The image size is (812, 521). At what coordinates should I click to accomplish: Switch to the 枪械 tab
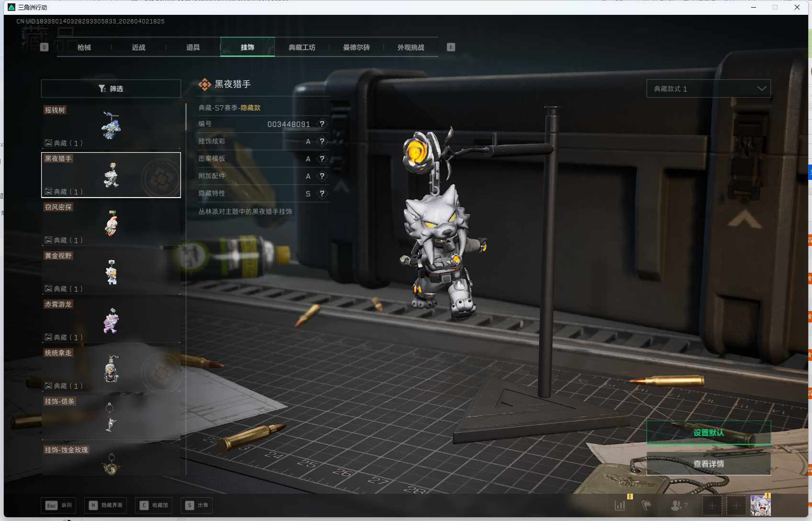[84, 47]
